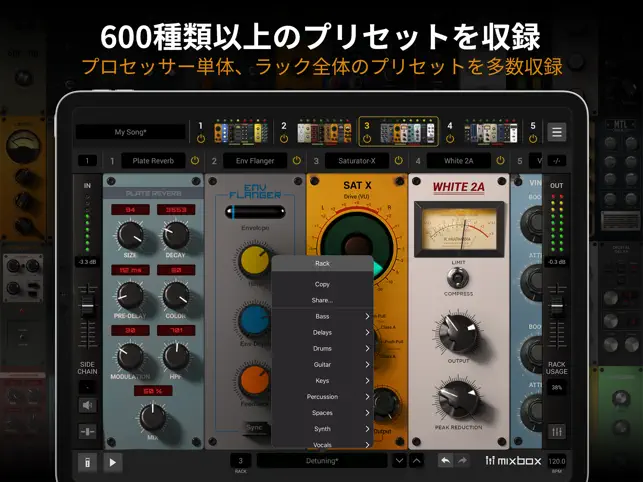Viewport: 643px width, 482px height.
Task: Open the White 2A slot name selector
Action: [458, 161]
